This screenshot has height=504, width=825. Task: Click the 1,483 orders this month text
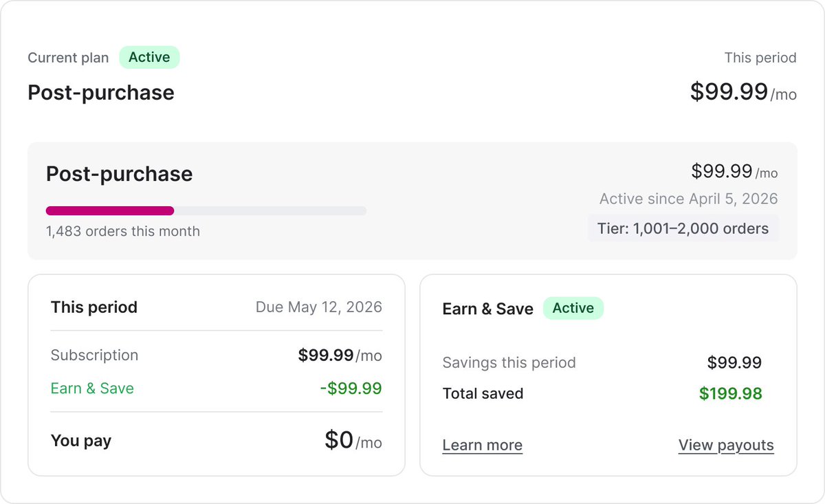(123, 232)
